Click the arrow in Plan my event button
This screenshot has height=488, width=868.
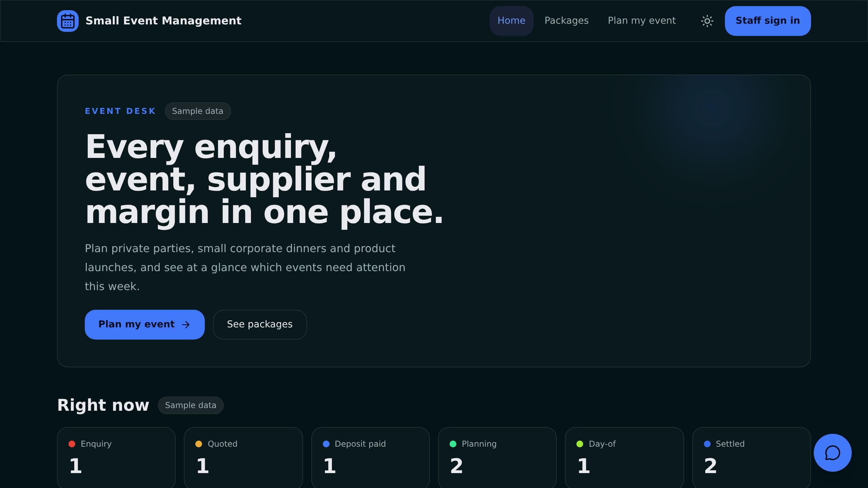pos(186,325)
